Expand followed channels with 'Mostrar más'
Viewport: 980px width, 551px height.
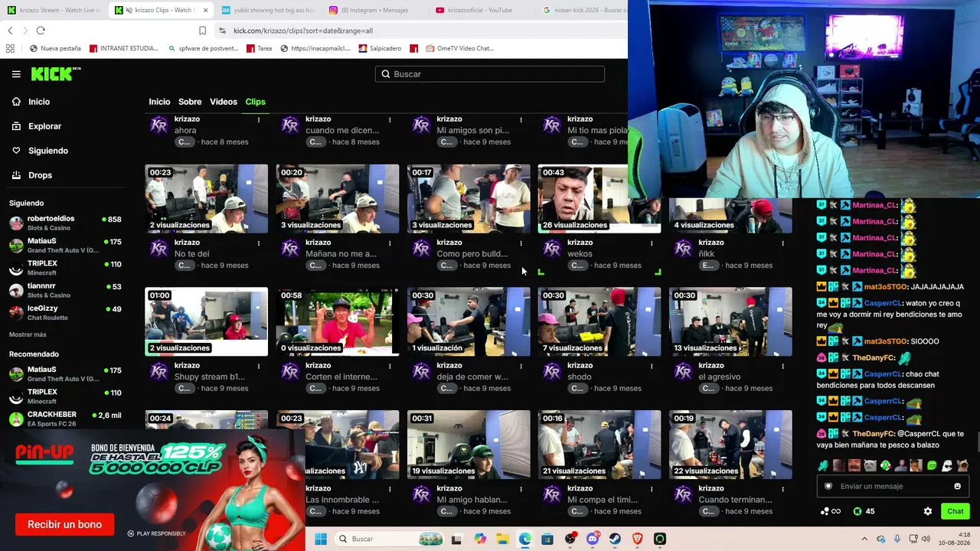click(x=28, y=334)
